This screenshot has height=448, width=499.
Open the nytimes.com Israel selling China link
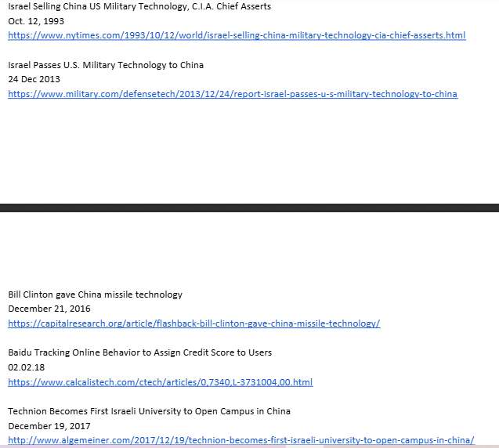click(x=237, y=35)
